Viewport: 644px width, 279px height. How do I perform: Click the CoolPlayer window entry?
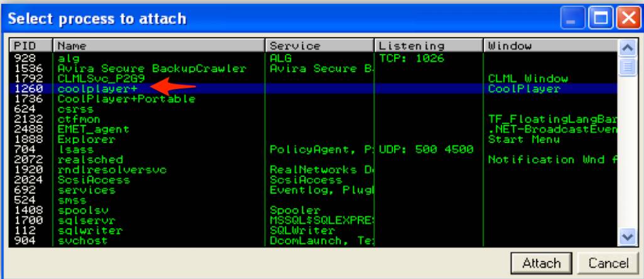pos(524,88)
